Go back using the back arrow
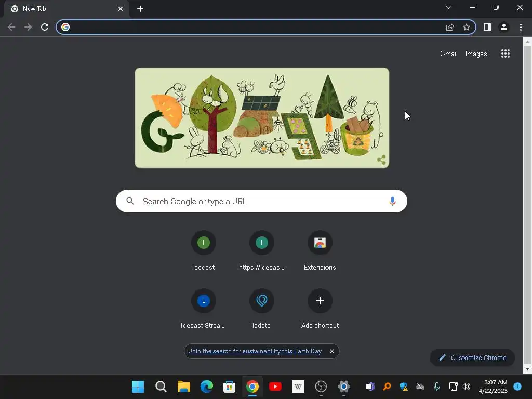 (x=11, y=27)
